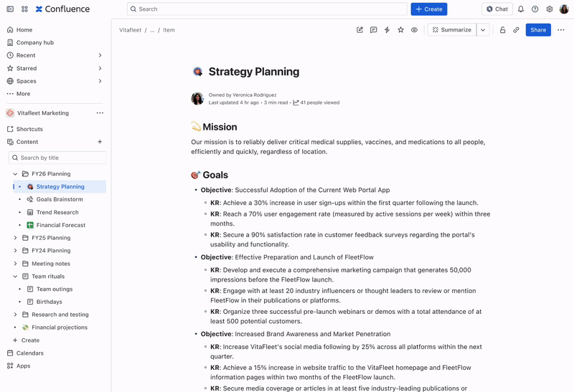Open Starred in sidebar
The image size is (574, 392).
pyautogui.click(x=27, y=68)
